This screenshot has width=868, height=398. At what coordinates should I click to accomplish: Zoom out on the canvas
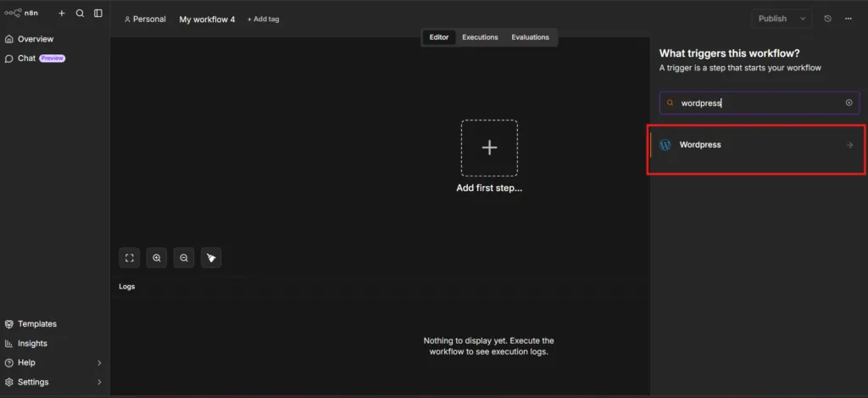[184, 258]
